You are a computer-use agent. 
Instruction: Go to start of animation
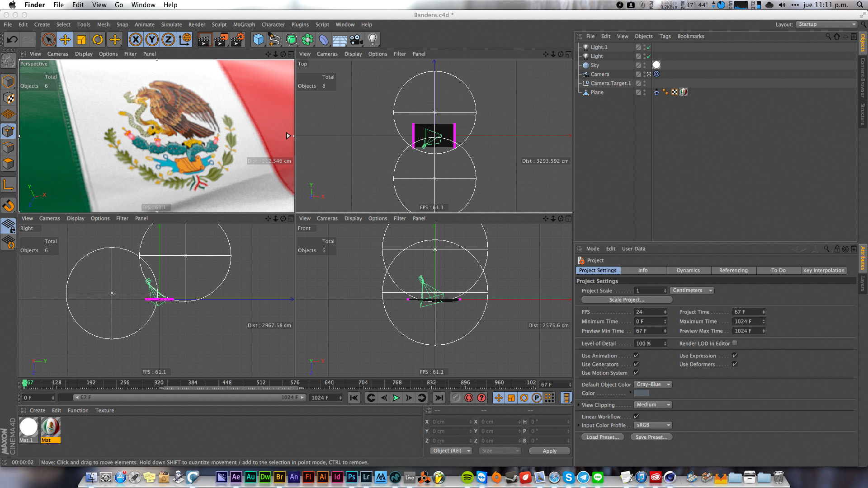354,398
